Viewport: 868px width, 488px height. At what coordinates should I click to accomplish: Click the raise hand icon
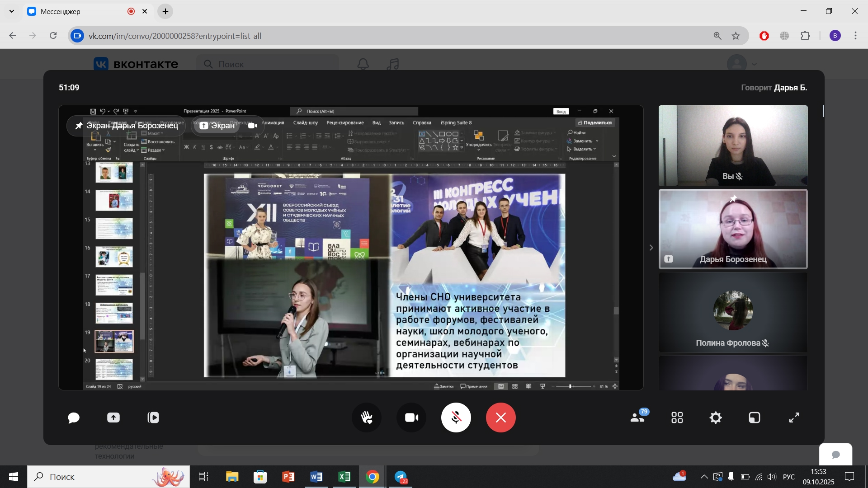(367, 418)
